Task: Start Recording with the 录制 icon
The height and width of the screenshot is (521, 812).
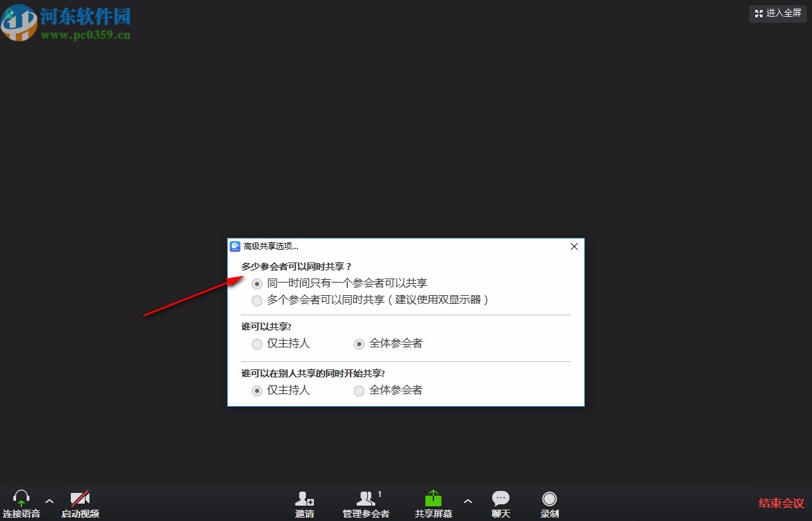Action: (549, 499)
